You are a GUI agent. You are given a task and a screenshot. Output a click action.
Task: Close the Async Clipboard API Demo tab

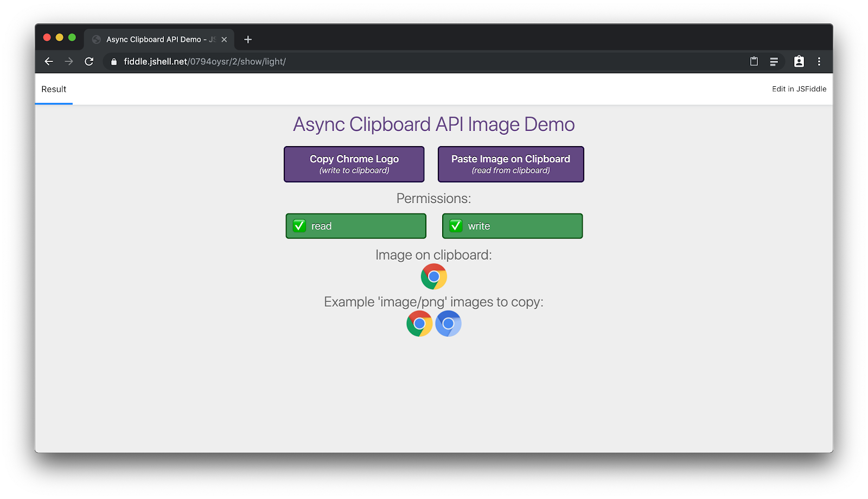(224, 40)
